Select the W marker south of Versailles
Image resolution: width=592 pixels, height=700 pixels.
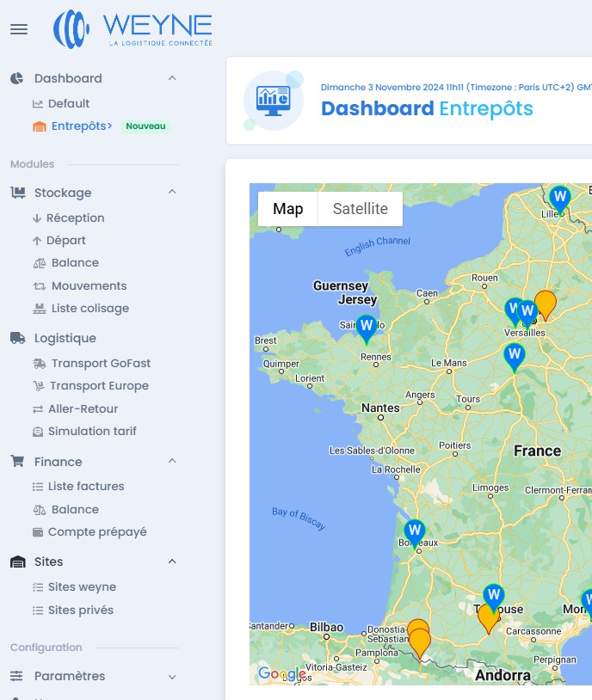pos(515,357)
